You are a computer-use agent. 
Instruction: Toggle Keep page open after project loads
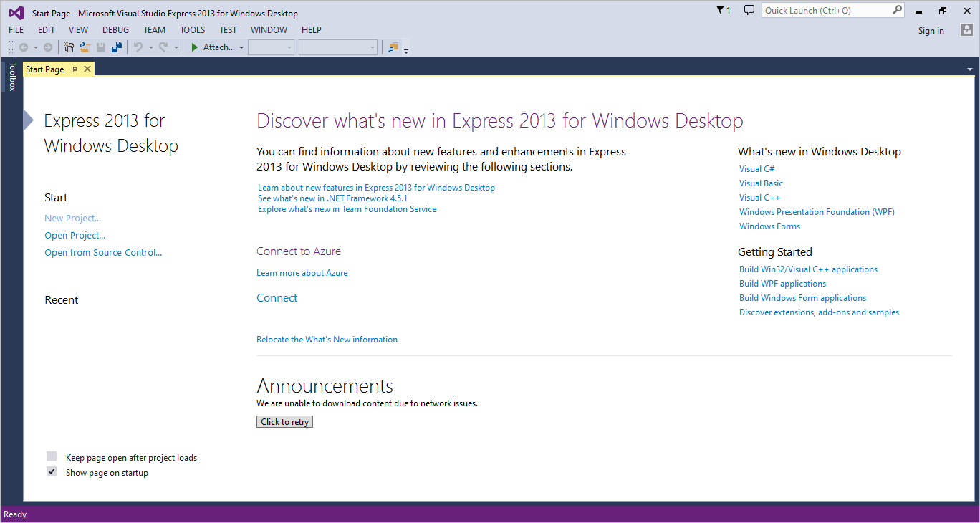click(x=52, y=457)
